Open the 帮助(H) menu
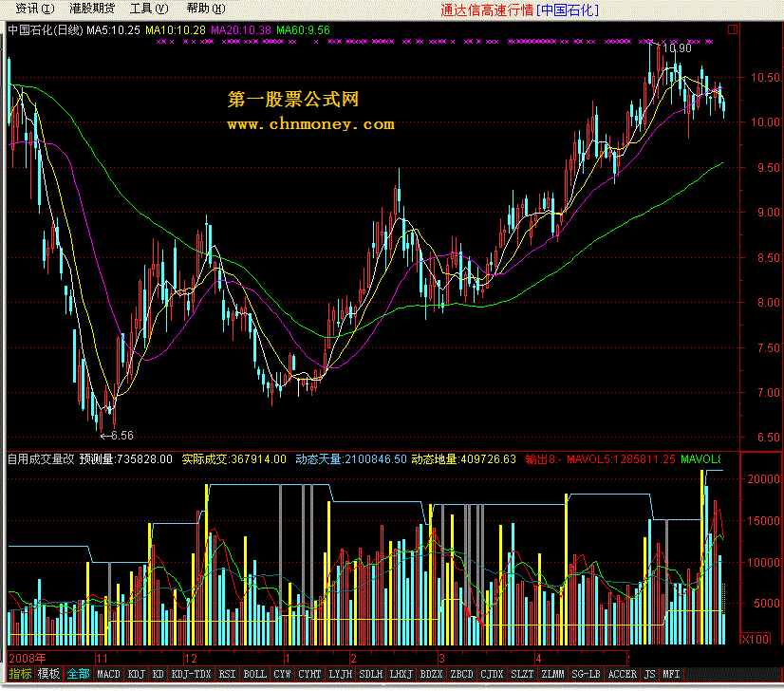This screenshot has height=691, width=784. pyautogui.click(x=206, y=9)
